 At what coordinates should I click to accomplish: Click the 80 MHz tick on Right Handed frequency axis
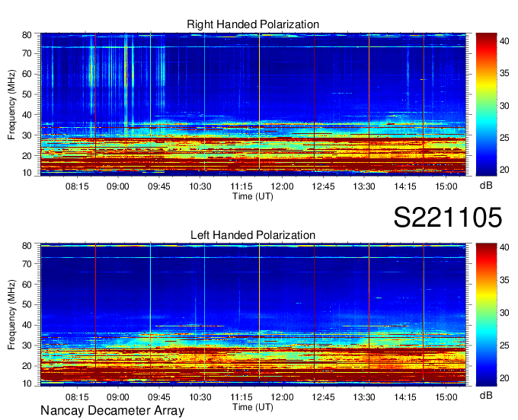pyautogui.click(x=27, y=35)
